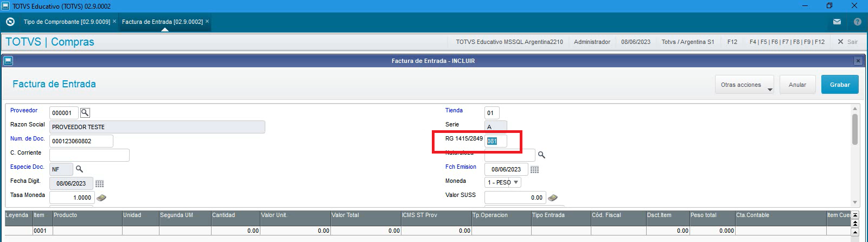Open the help question mark icon
The height and width of the screenshot is (242, 868).
858,22
